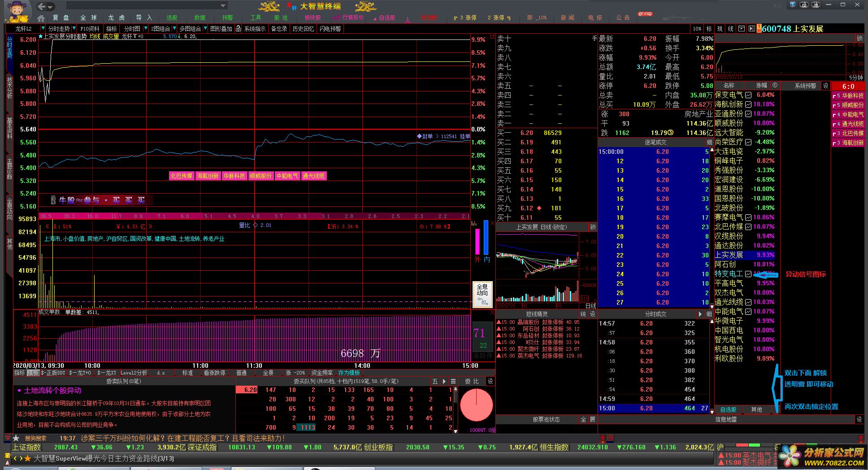Click the window-layout icon next to 线
Image resolution: width=868 pixels, height=470 pixels.
coord(741,29)
